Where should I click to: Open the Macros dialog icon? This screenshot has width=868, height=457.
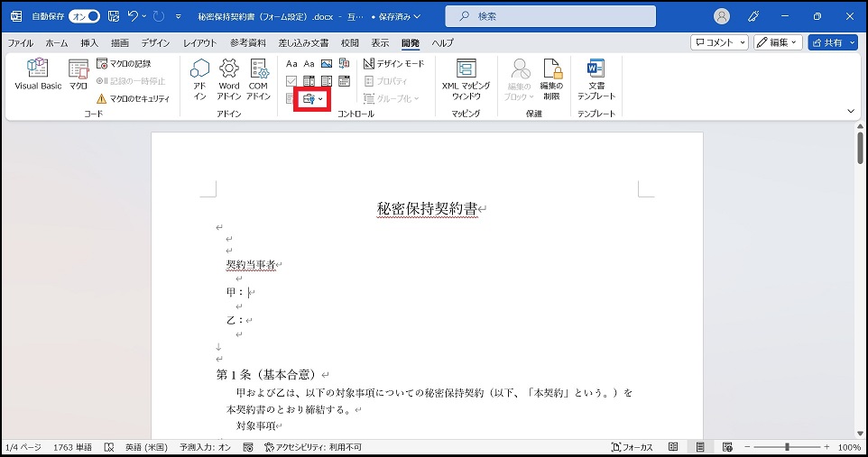coord(78,74)
